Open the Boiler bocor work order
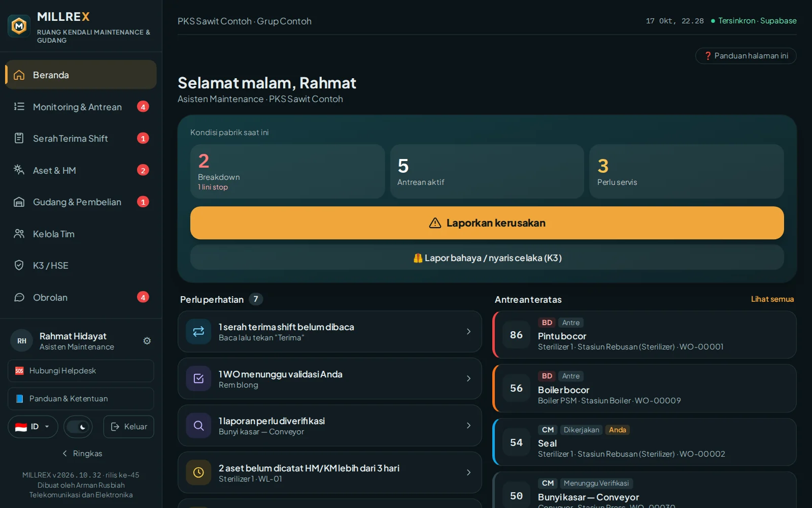Viewport: 812px width, 508px height. 645,388
